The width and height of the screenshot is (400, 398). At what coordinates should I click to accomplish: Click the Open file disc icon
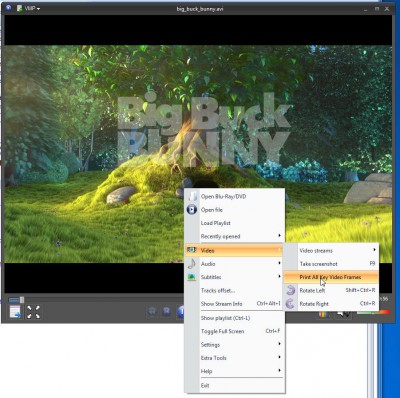(192, 210)
